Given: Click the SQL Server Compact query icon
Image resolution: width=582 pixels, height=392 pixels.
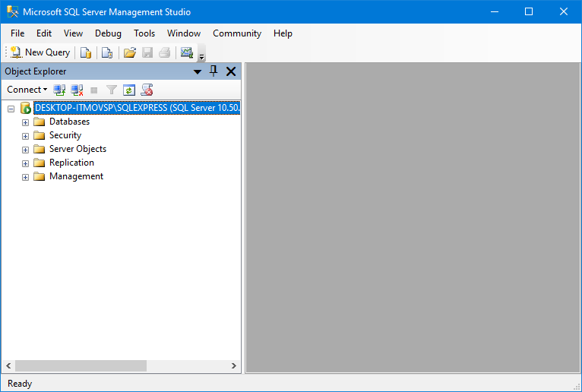Looking at the screenshot, I should (x=107, y=52).
